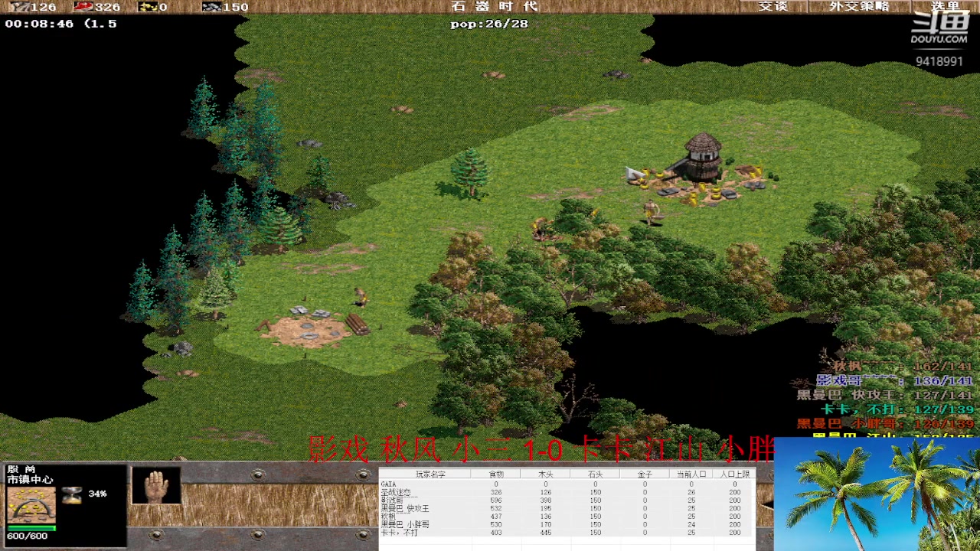Click the 34% training progress text
Image resolution: width=980 pixels, height=551 pixels.
(x=97, y=494)
